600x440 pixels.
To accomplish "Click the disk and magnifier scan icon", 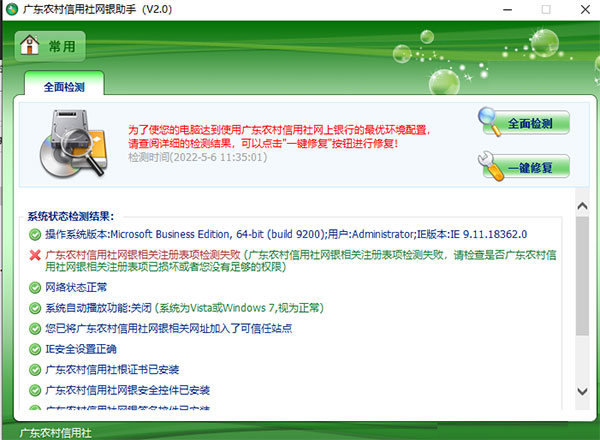I will pyautogui.click(x=73, y=144).
